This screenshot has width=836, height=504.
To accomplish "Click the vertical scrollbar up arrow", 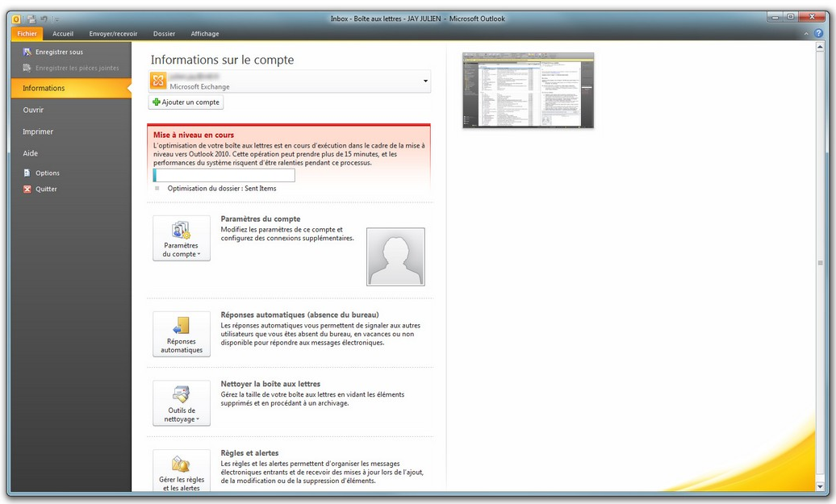I will coord(820,47).
